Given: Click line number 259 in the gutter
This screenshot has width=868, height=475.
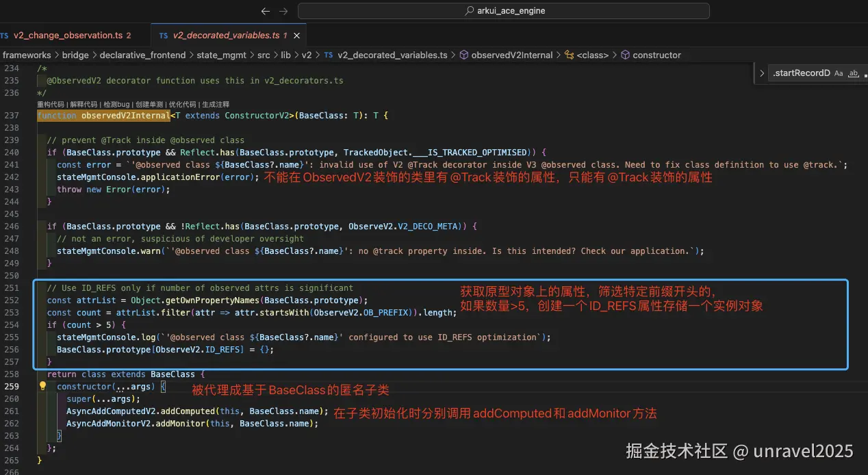Looking at the screenshot, I should click(12, 386).
